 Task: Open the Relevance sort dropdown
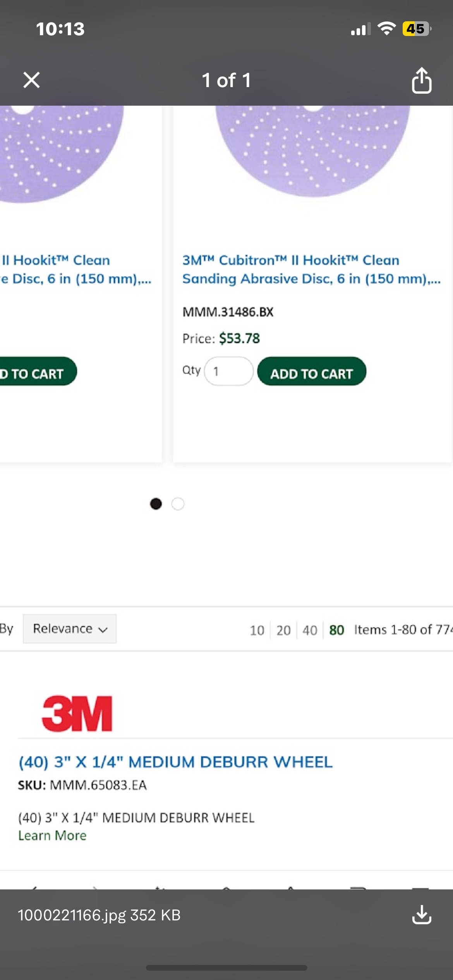click(70, 629)
